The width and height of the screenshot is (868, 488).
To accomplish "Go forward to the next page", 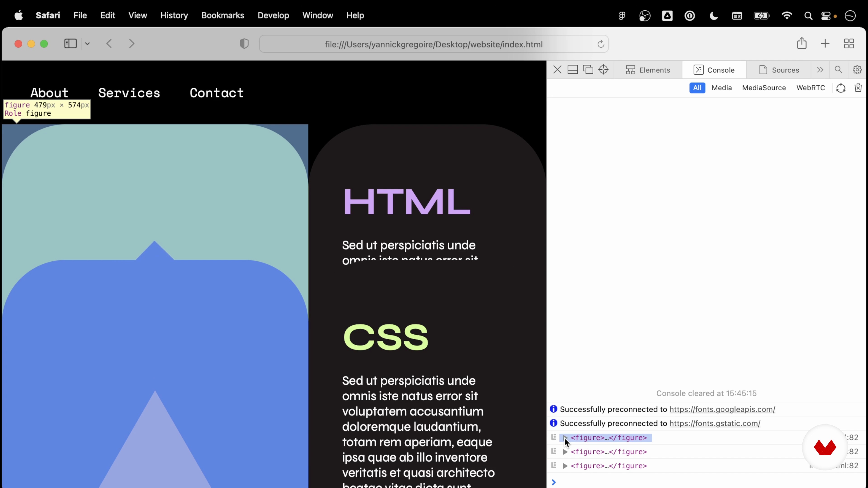I will (132, 44).
